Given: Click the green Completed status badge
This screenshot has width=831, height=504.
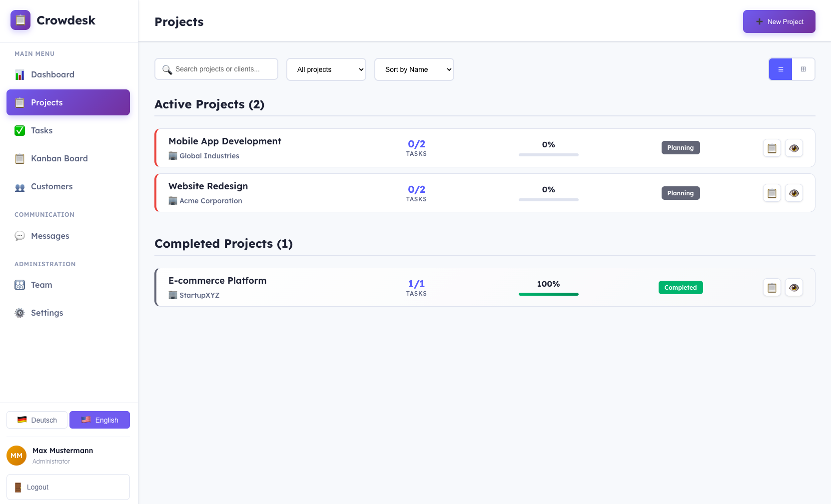Looking at the screenshot, I should click(681, 287).
